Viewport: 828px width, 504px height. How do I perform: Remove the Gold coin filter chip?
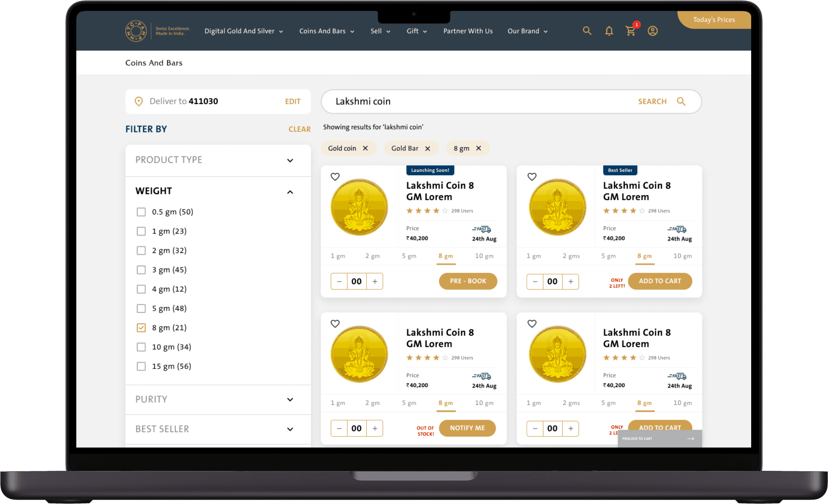click(365, 148)
